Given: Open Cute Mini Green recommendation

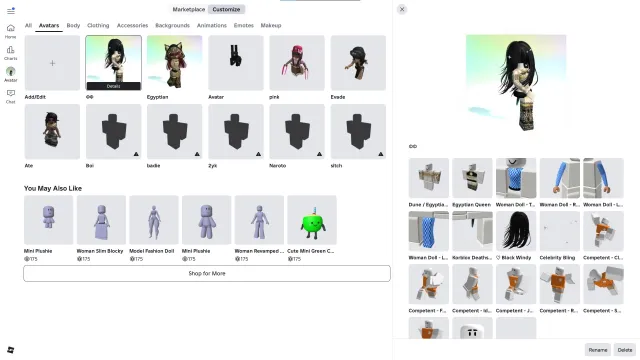Looking at the screenshot, I should point(312,220).
